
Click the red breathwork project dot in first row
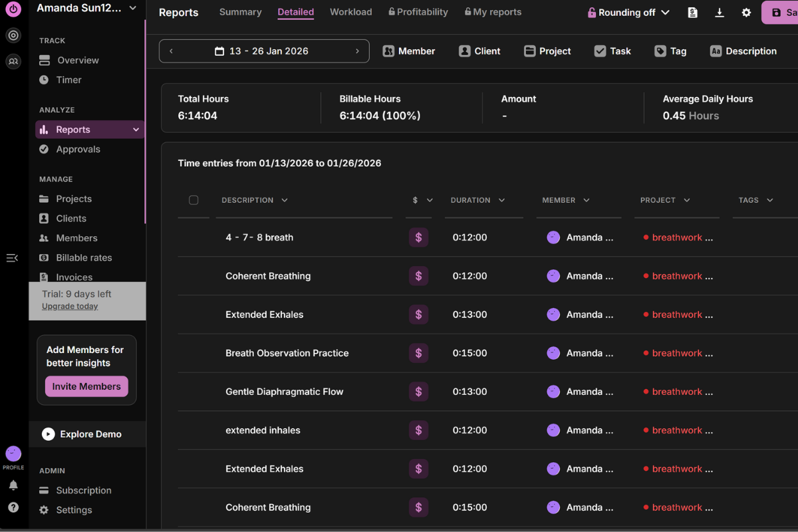tap(646, 237)
